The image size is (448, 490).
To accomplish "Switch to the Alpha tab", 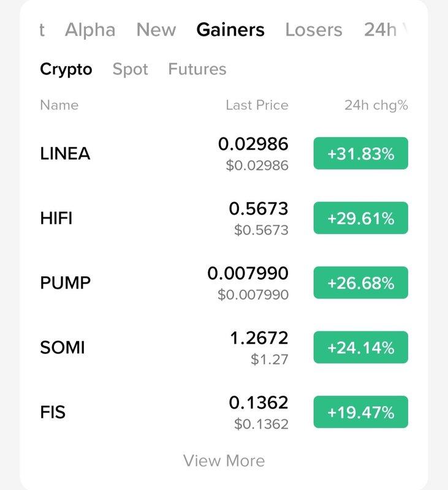I will 90,30.
